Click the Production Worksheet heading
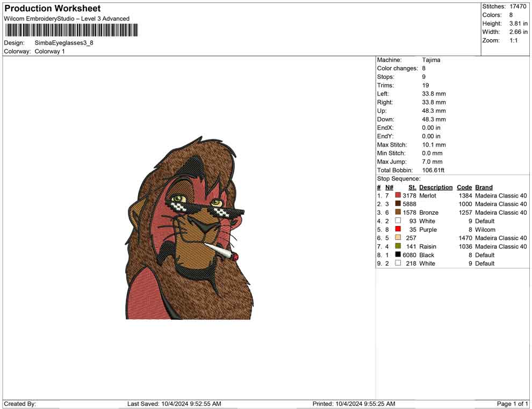532x409 pixels. (x=53, y=9)
